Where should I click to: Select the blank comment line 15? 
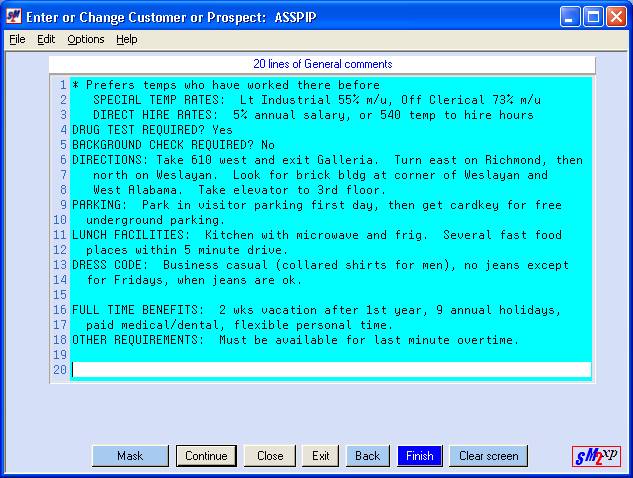tap(330, 295)
